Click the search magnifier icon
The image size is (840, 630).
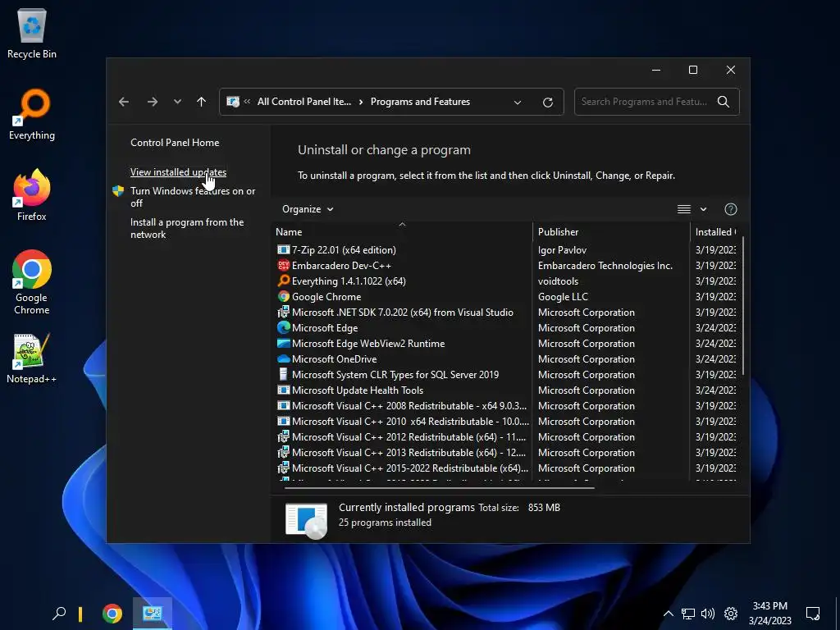(x=724, y=102)
